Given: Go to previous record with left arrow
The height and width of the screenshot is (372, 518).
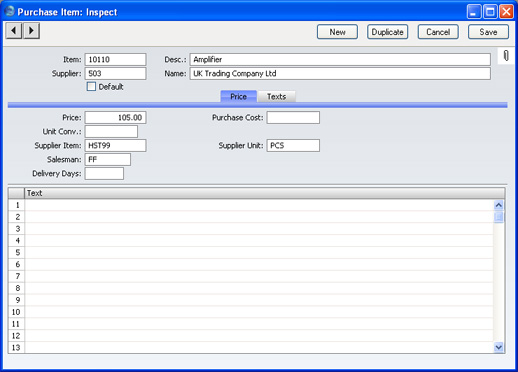Looking at the screenshot, I should [14, 31].
